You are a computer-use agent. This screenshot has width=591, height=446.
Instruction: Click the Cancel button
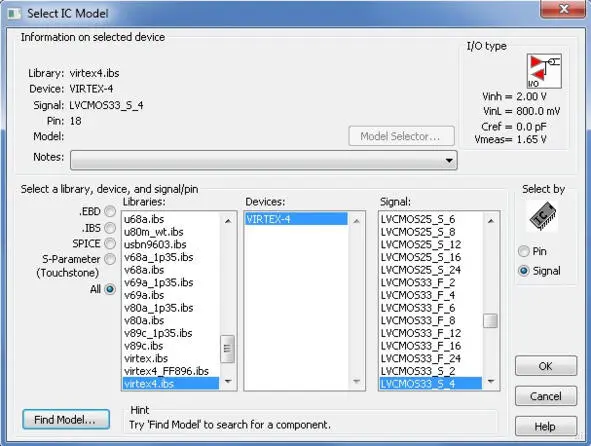tap(546, 396)
